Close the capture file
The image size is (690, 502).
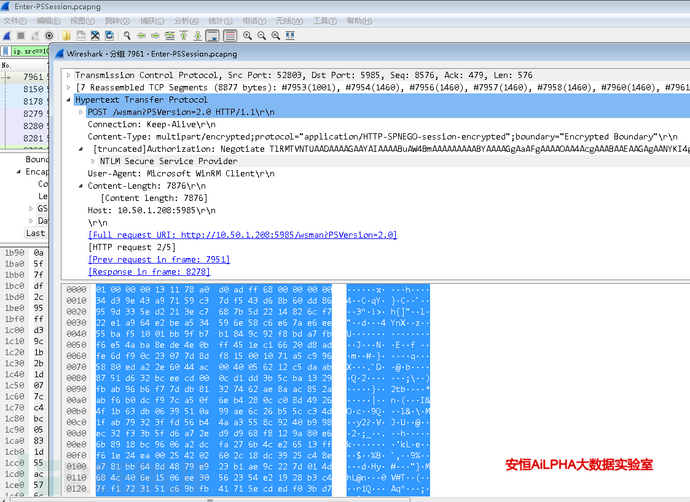(x=95, y=36)
